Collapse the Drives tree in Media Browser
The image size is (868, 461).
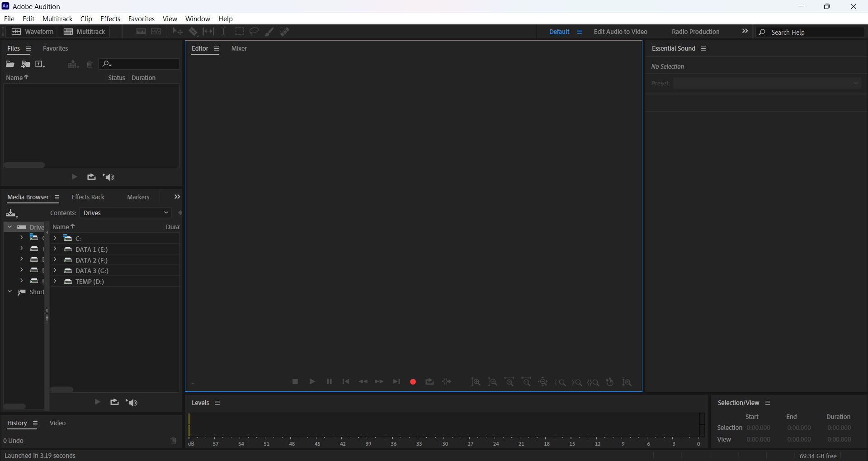pyautogui.click(x=9, y=227)
